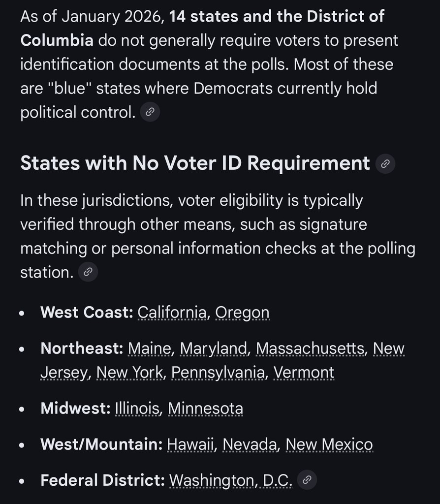Click the Washington, D.C. link

230,480
